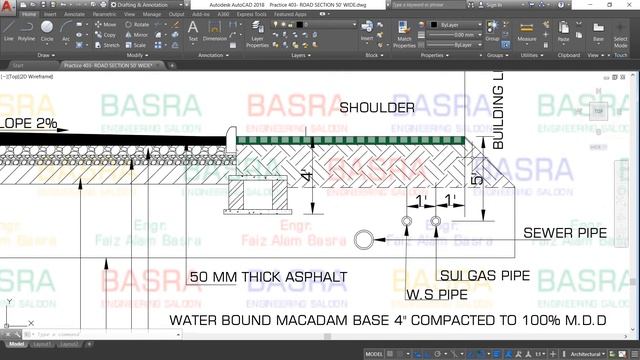Click the Group tool
This screenshot has height=360, width=640.
pyautogui.click(x=492, y=31)
